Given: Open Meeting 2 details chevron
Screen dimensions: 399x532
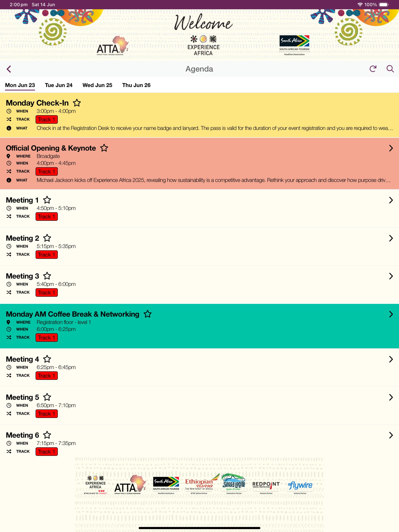Looking at the screenshot, I should tap(391, 238).
